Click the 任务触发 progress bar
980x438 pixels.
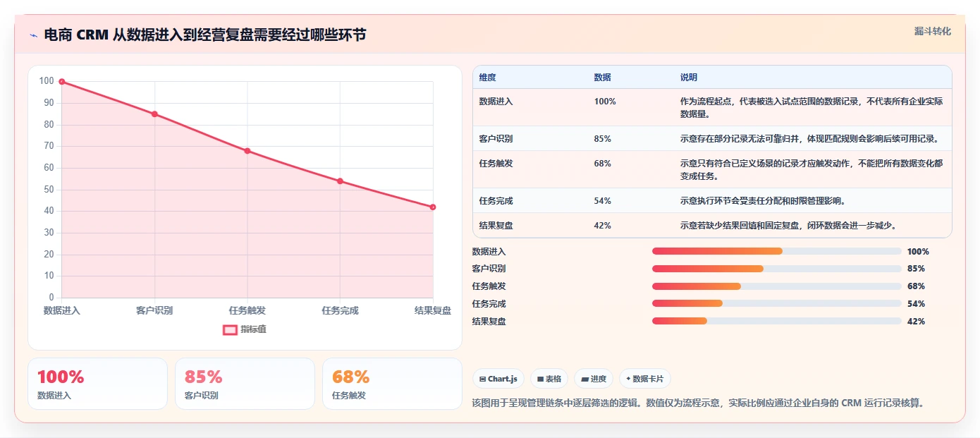(x=777, y=286)
